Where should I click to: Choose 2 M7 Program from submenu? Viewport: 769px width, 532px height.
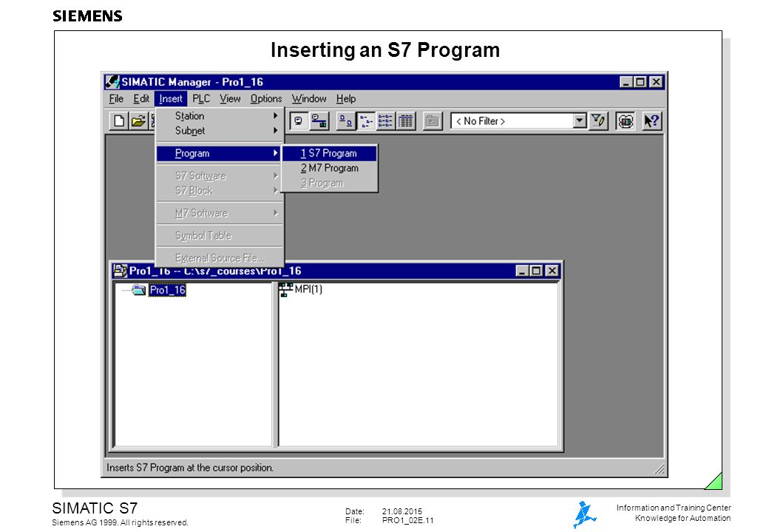(x=329, y=168)
